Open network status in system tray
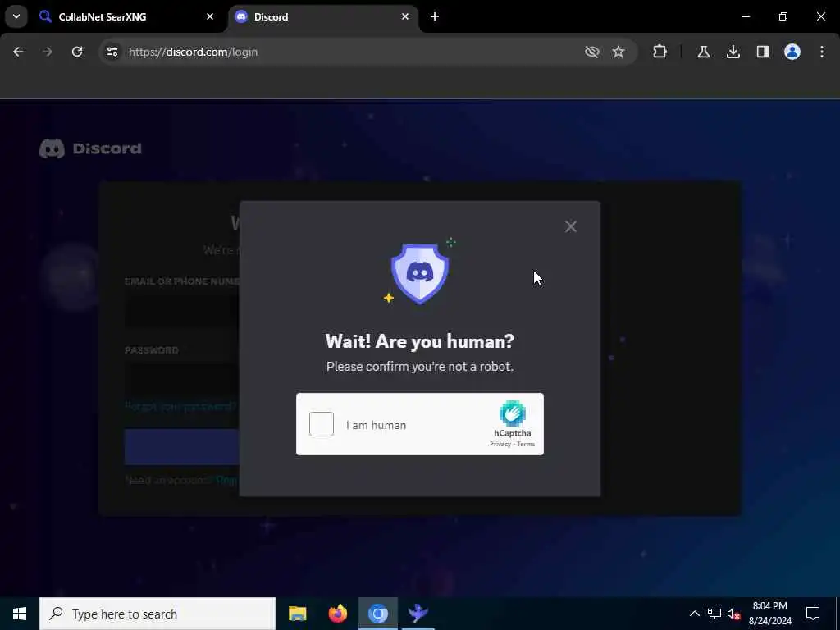Viewport: 840px width, 630px height. [x=714, y=614]
